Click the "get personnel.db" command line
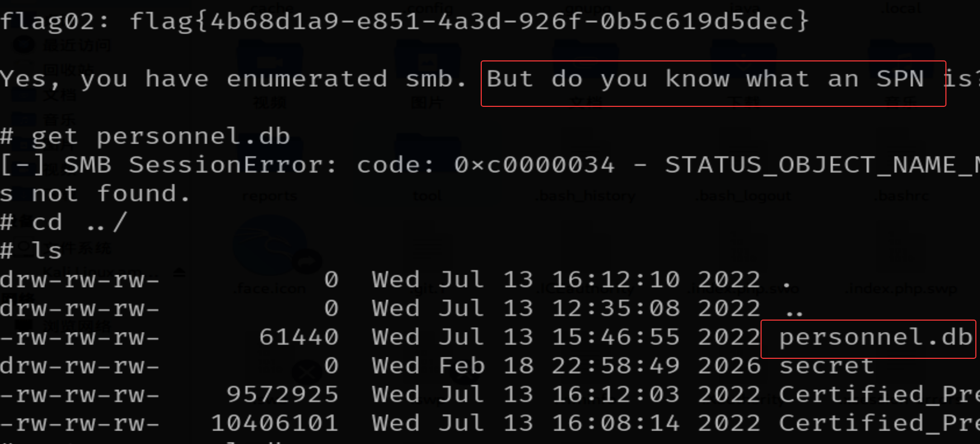Viewport: 980px width, 444px height. pos(160,137)
